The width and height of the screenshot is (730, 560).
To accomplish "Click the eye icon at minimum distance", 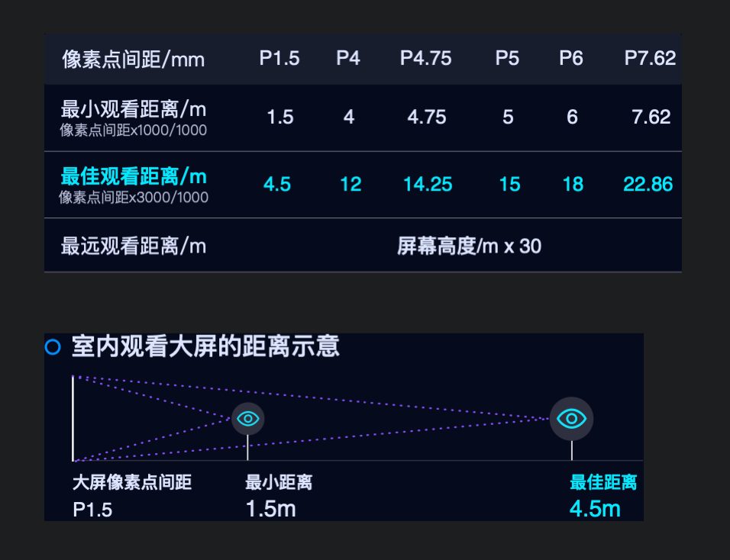I will click(247, 419).
